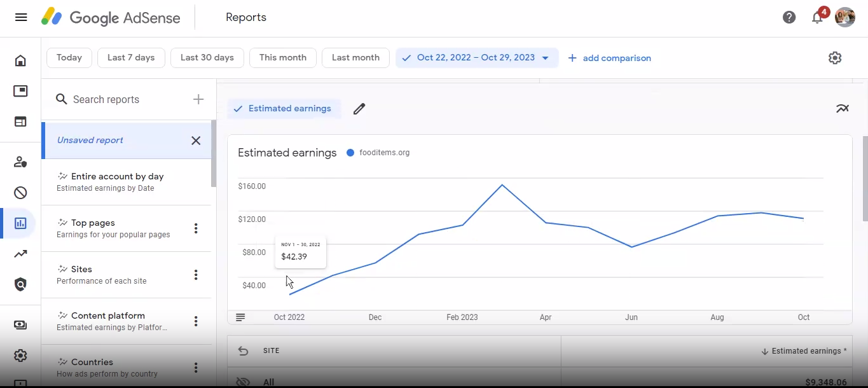Close the Unsaved report
Image resolution: width=868 pixels, height=388 pixels.
point(196,141)
